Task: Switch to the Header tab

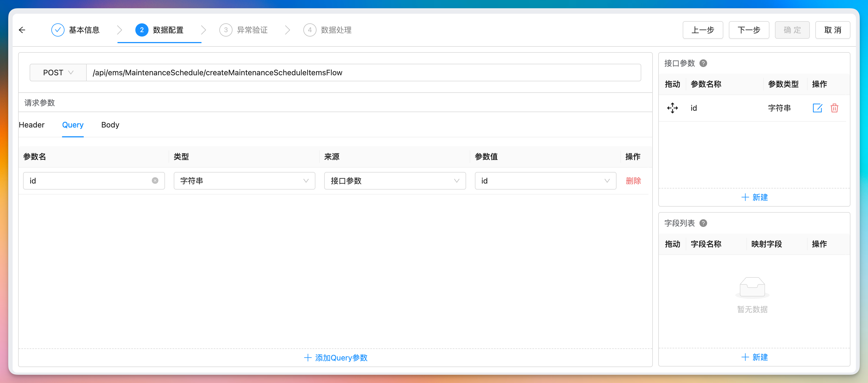Action: (32, 125)
